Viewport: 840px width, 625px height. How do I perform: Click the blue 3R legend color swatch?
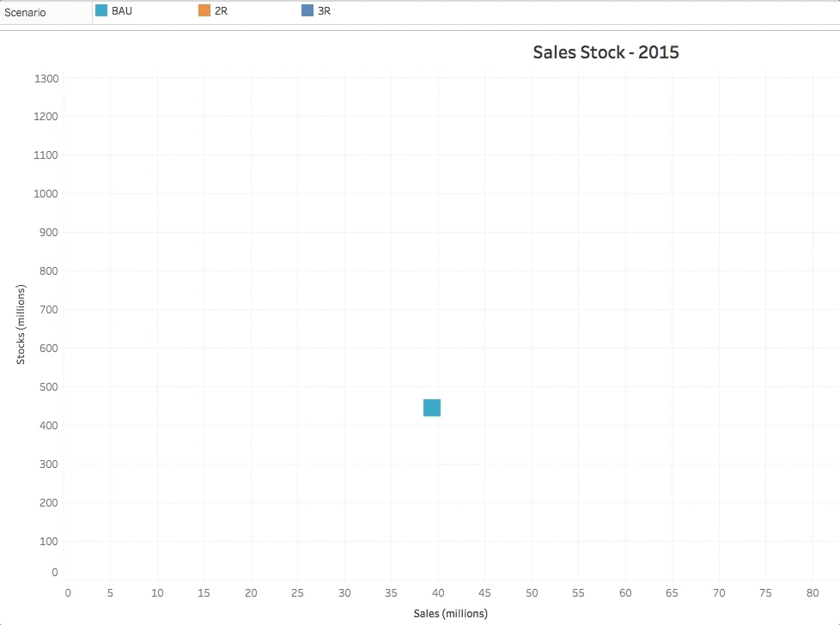point(307,11)
